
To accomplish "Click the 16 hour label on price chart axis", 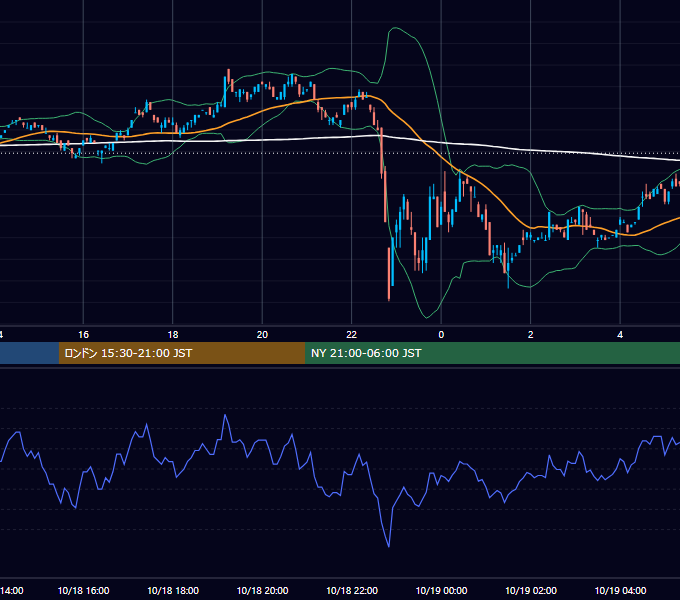I will click(x=83, y=335).
